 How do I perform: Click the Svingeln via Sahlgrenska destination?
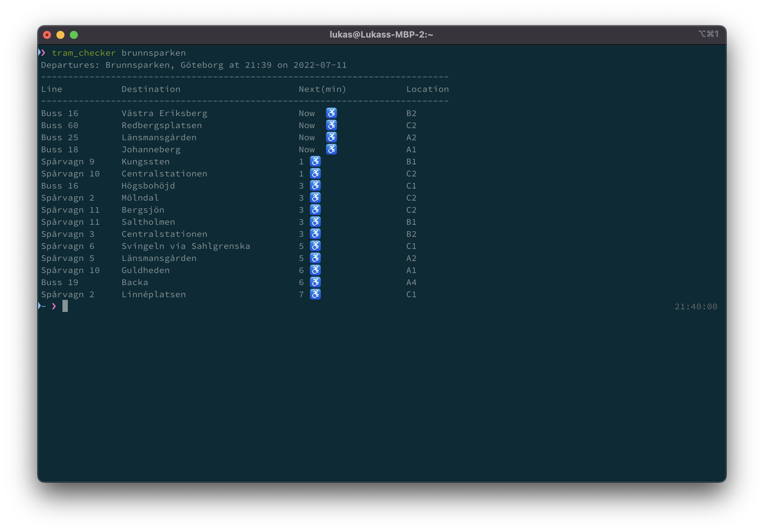click(x=186, y=246)
